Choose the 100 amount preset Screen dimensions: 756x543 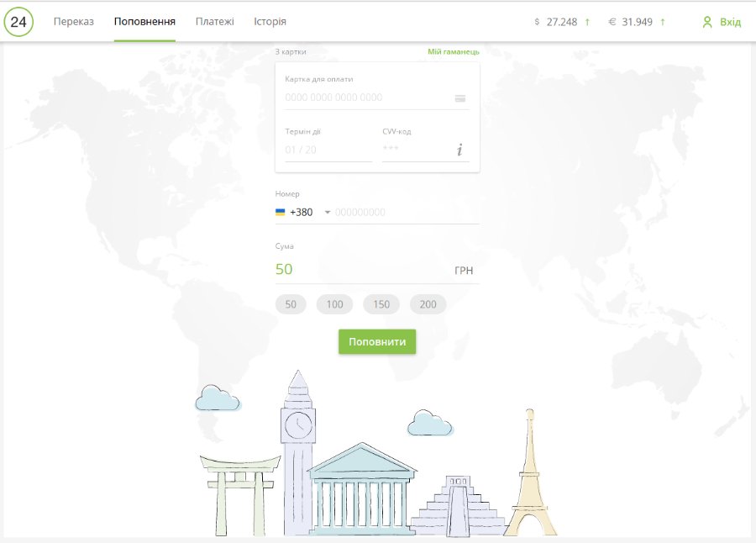[x=334, y=304]
